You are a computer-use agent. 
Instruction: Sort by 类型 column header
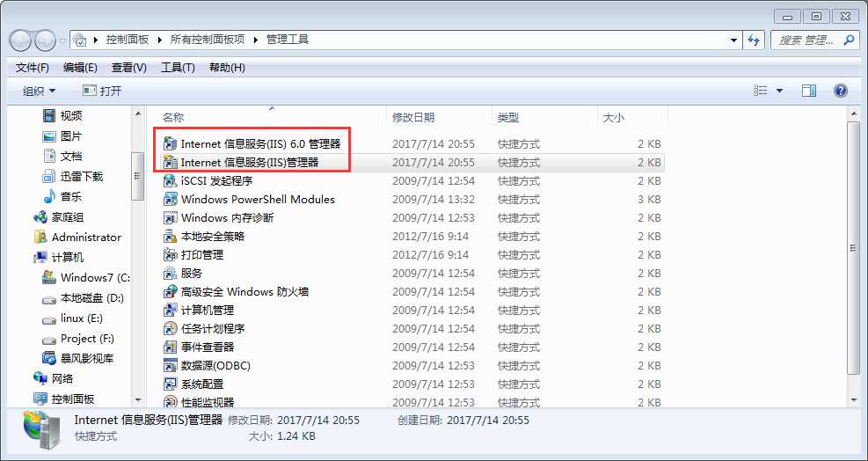click(x=544, y=118)
